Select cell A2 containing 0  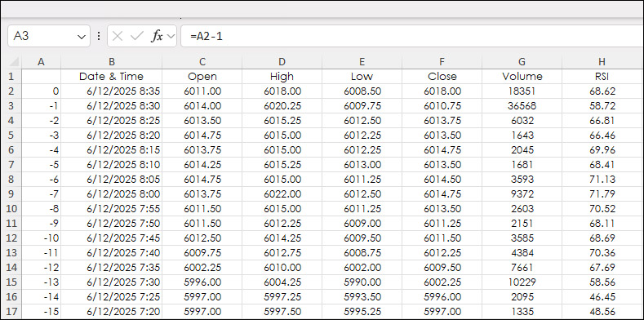41,91
